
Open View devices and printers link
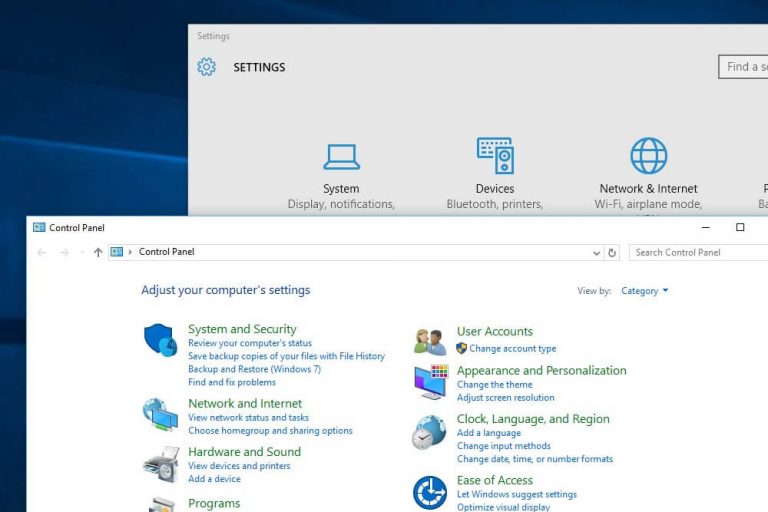pos(239,466)
